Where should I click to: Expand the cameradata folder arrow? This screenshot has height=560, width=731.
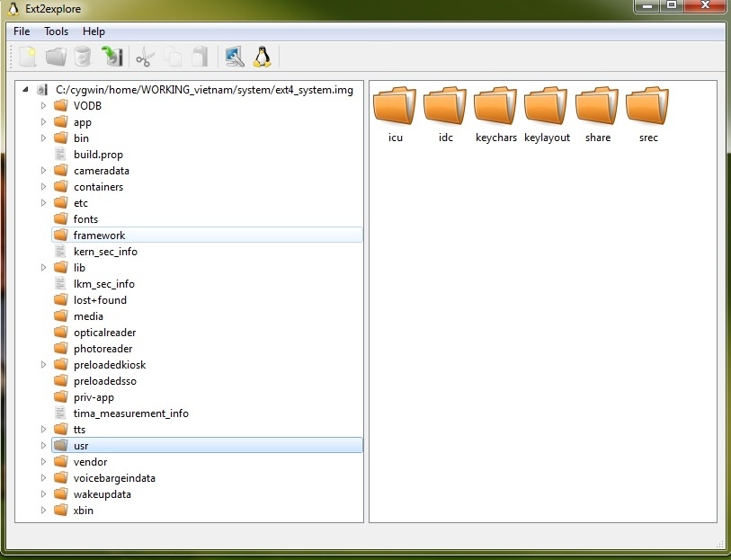tap(43, 171)
